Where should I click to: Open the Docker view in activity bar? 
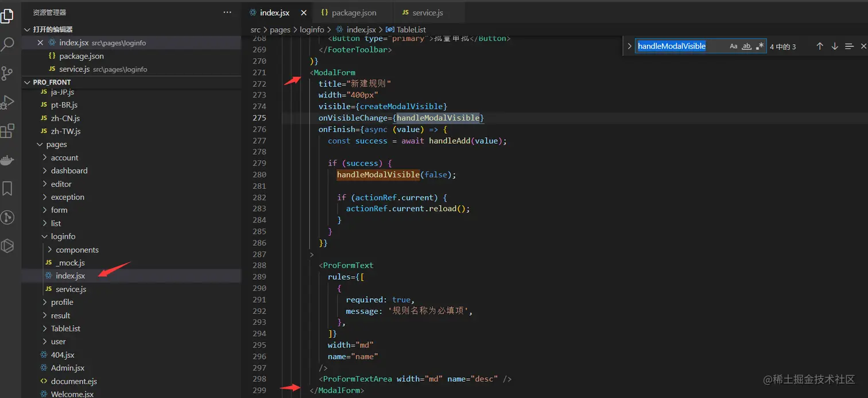7,160
